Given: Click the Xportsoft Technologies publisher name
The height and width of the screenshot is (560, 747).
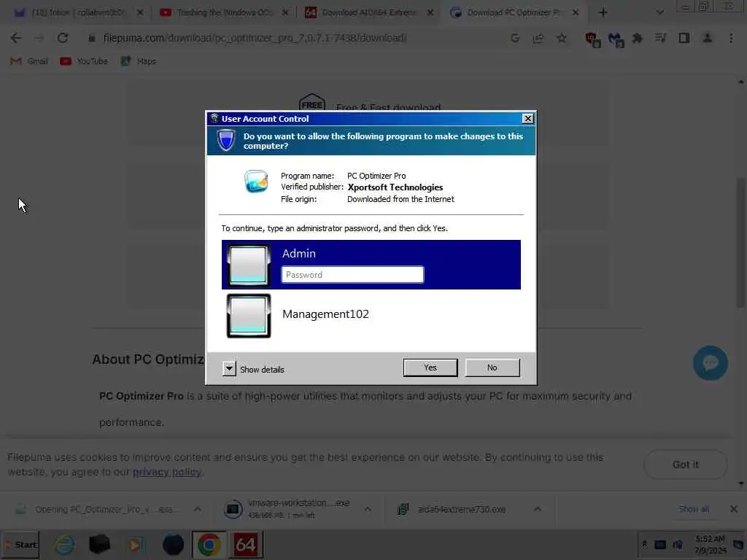Looking at the screenshot, I should (395, 187).
